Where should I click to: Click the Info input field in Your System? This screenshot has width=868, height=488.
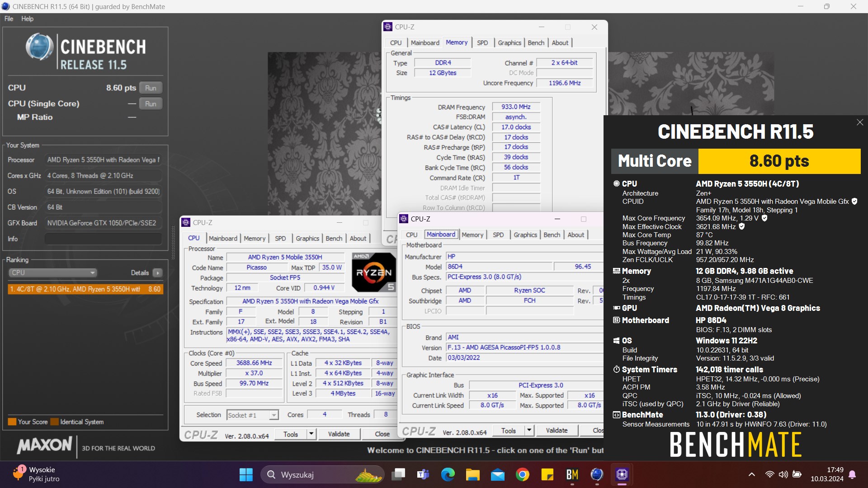103,239
